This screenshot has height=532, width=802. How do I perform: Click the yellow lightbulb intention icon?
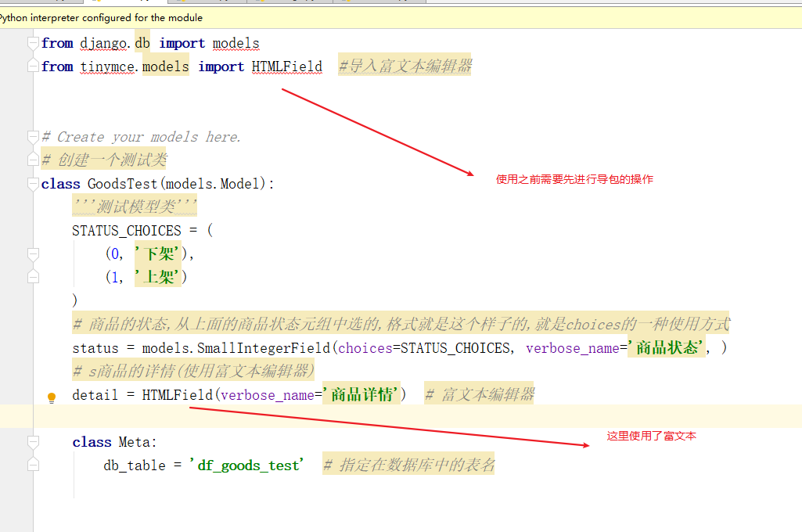pos(52,397)
